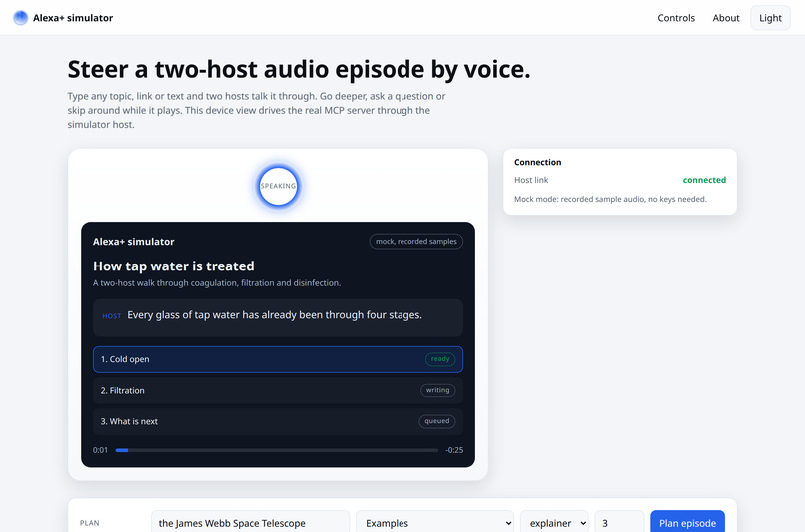Open the explainer style dropdown

(x=554, y=523)
